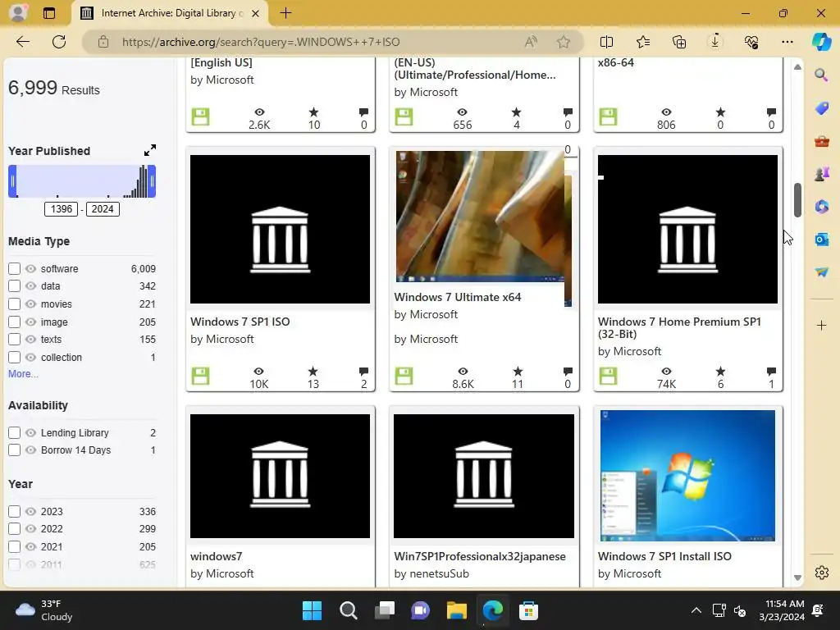Screen dimensions: 840x630
Task: Hide software results with eye icon
Action: [x=30, y=268]
